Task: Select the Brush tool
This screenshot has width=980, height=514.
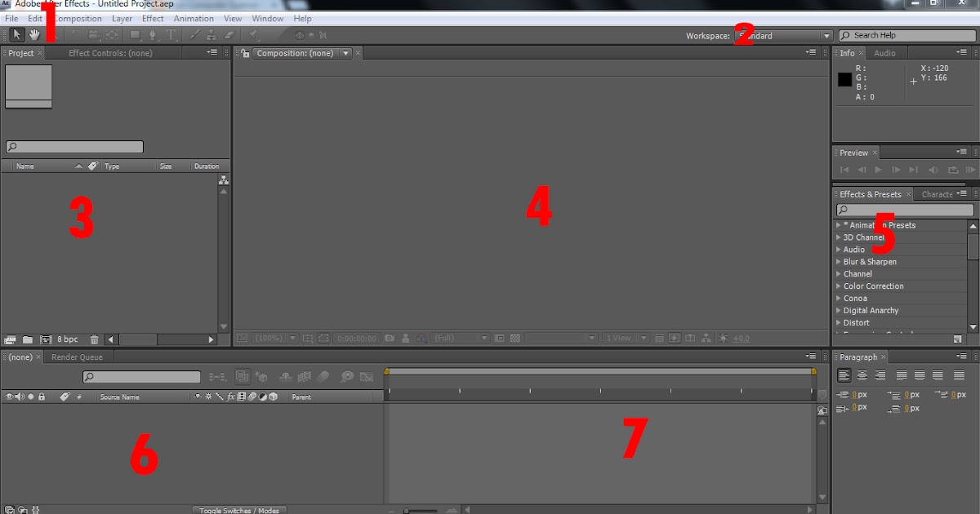Action: [194, 34]
